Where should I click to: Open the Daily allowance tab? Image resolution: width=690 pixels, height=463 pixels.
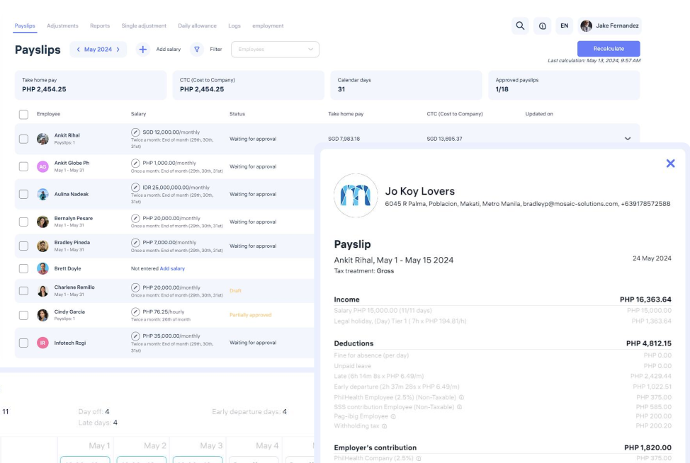(x=196, y=25)
